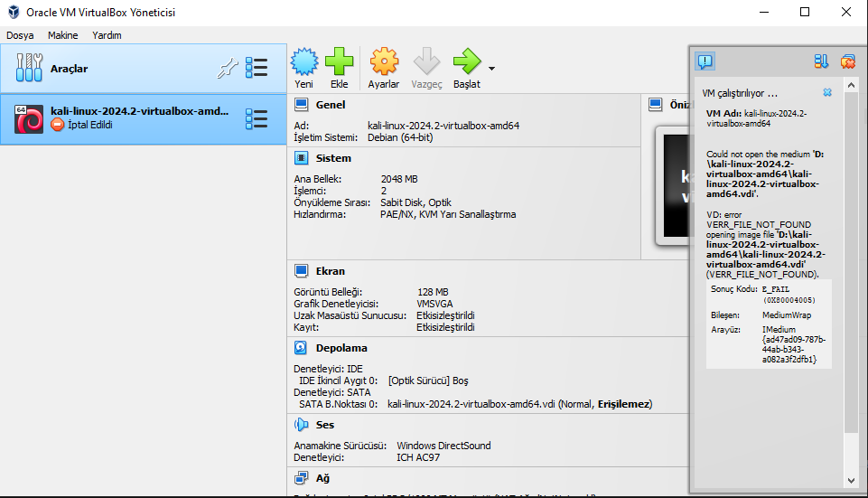Image resolution: width=868 pixels, height=498 pixels.
Task: Click the 'Görüntü Belleği:' link
Action: [328, 292]
